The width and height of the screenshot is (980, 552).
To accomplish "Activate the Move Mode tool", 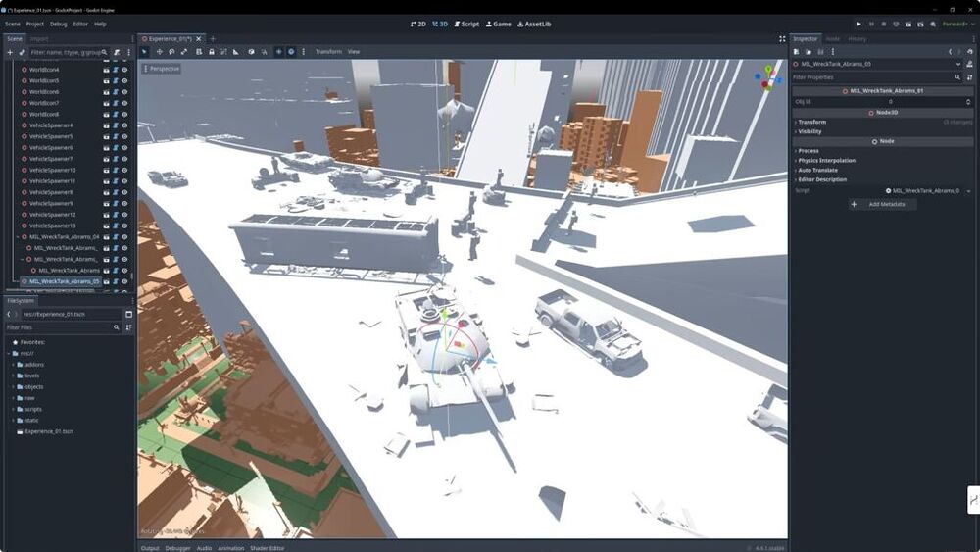I will [160, 52].
